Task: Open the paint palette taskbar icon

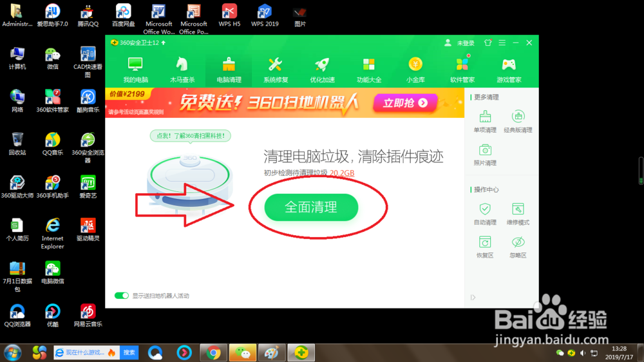Action: click(272, 352)
